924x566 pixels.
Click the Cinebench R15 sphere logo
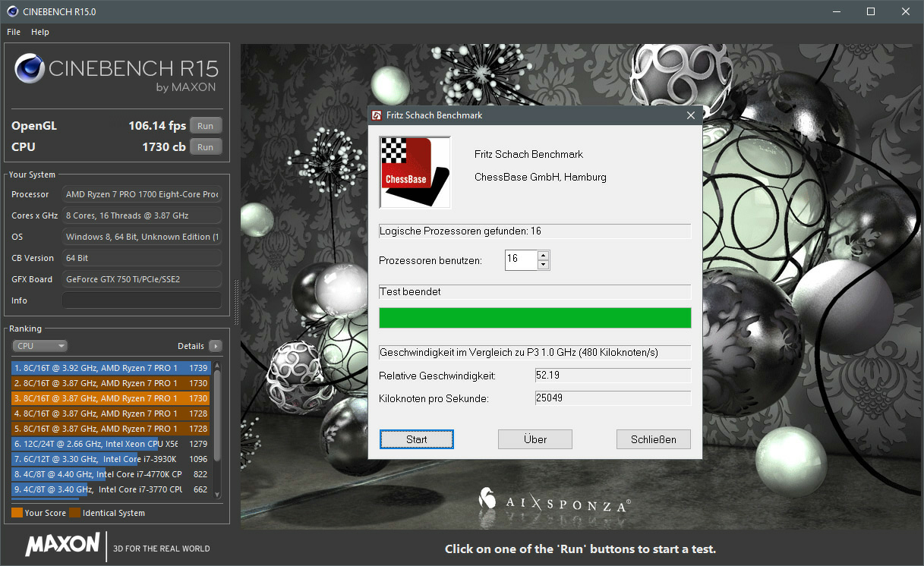point(30,69)
